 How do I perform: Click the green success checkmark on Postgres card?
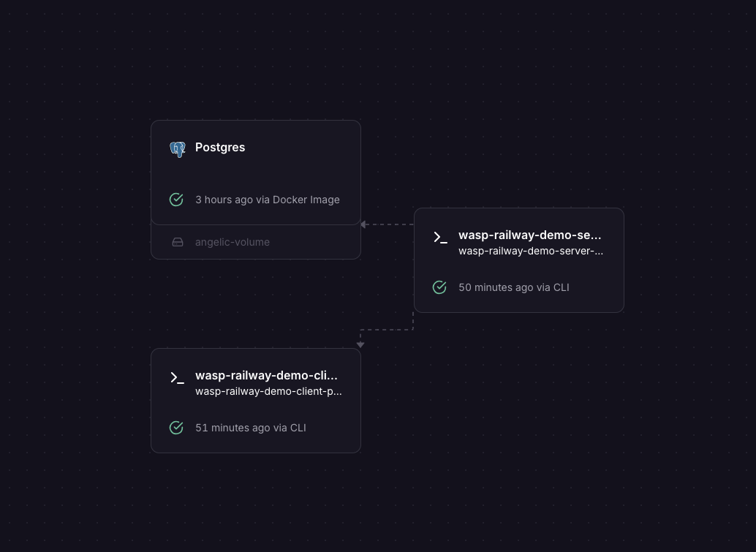(176, 200)
